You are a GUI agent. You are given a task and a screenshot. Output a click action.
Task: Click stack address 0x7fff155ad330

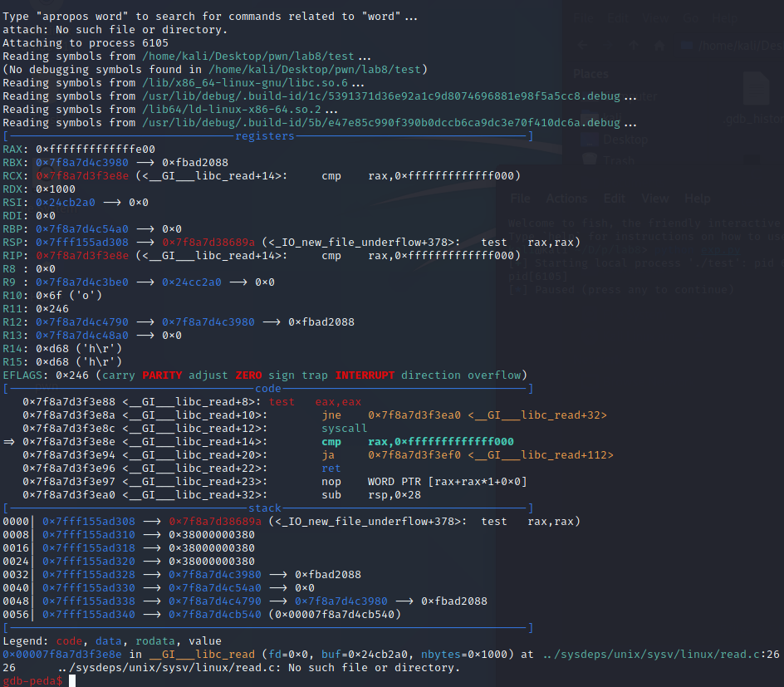coord(89,587)
